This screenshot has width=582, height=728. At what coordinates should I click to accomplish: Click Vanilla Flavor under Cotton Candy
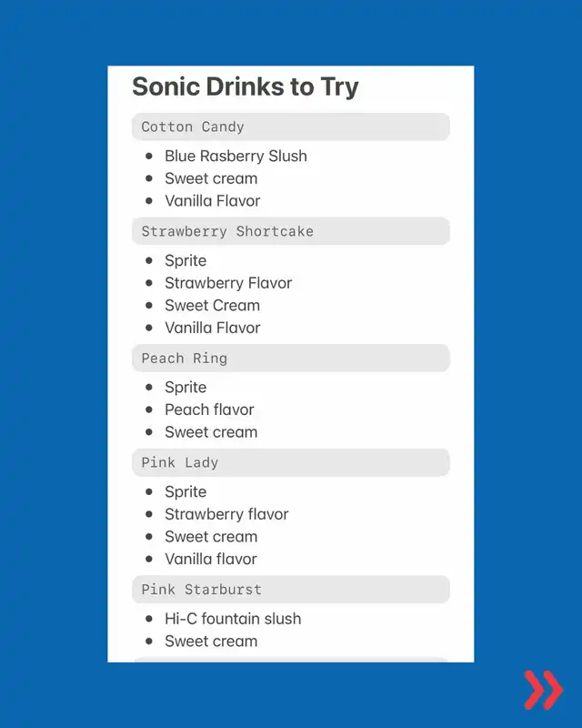tap(213, 200)
